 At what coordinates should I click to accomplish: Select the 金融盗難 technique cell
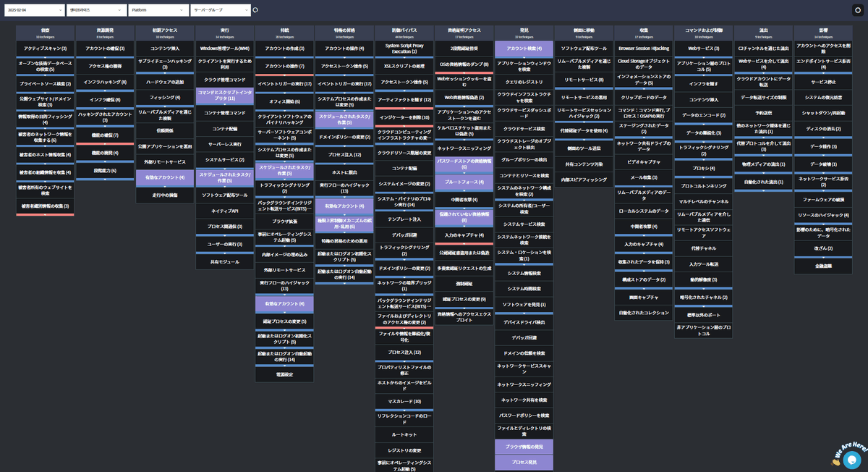tap(823, 266)
